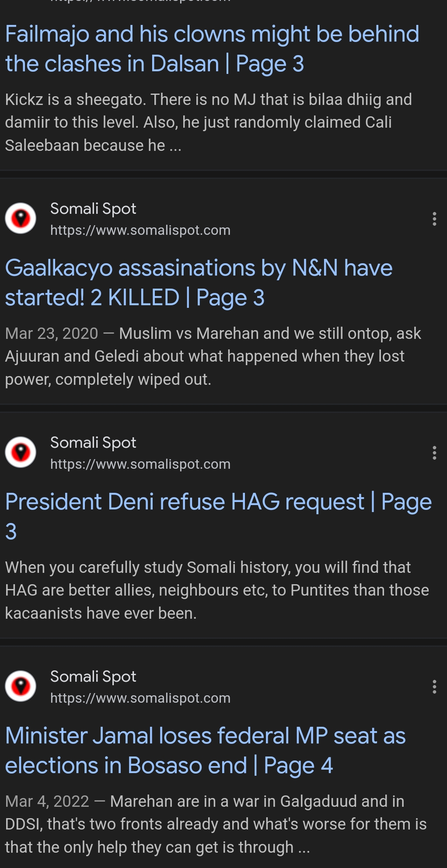Click 'Somali Spot' site name above Minister Jamal
This screenshot has height=868, width=447.
coord(93,676)
